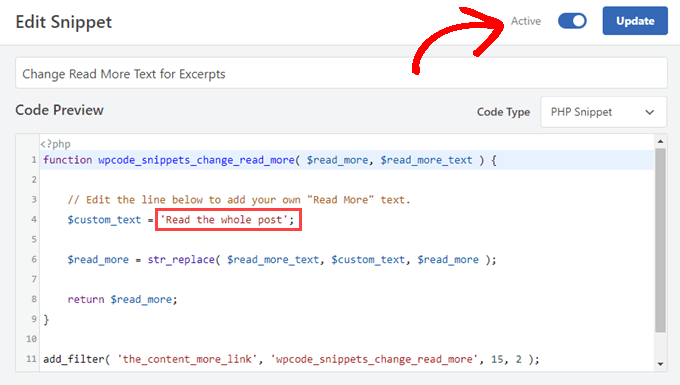Click the Code Preview heading
This screenshot has width=680, height=385.
click(59, 110)
